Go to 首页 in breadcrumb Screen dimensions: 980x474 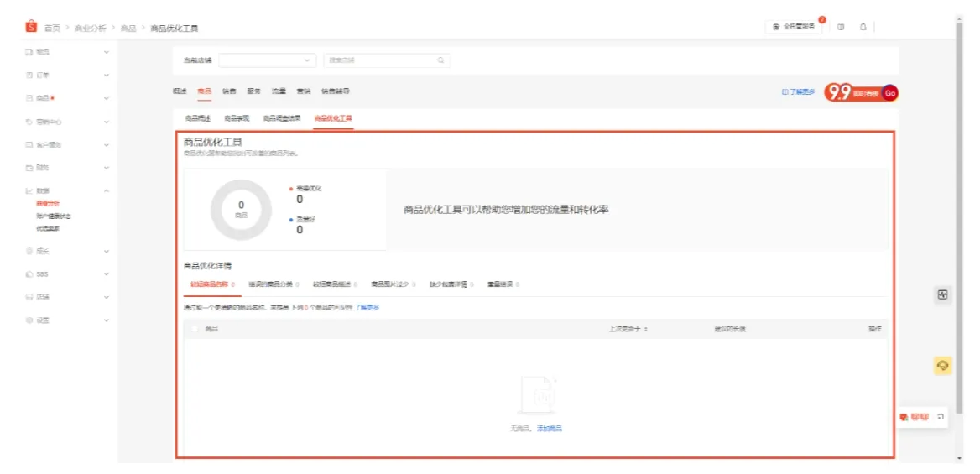tap(53, 29)
